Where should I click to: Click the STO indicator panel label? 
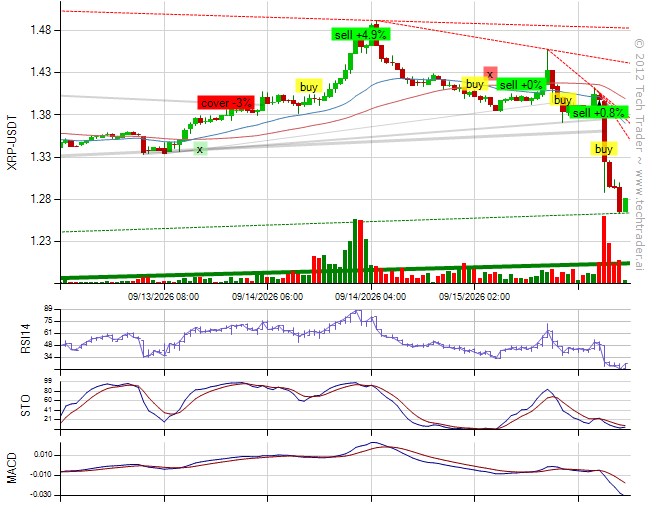pyautogui.click(x=26, y=406)
